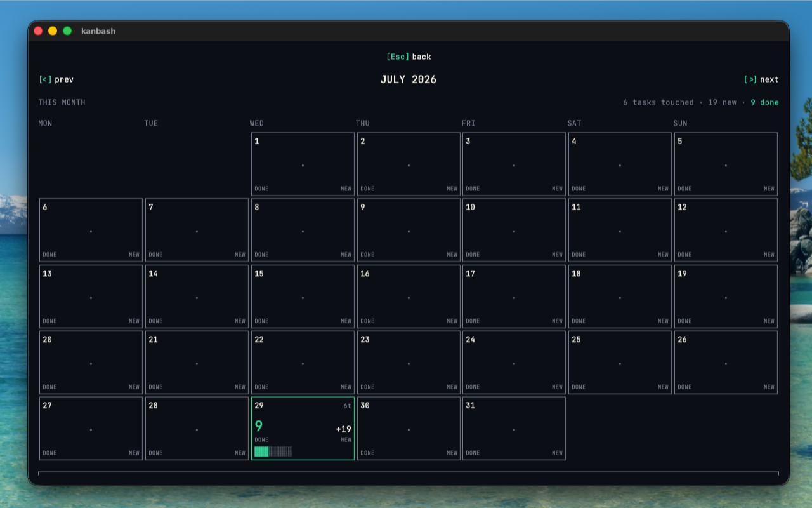Select the July 7 day cell
The height and width of the screenshot is (508, 812).
(197, 230)
